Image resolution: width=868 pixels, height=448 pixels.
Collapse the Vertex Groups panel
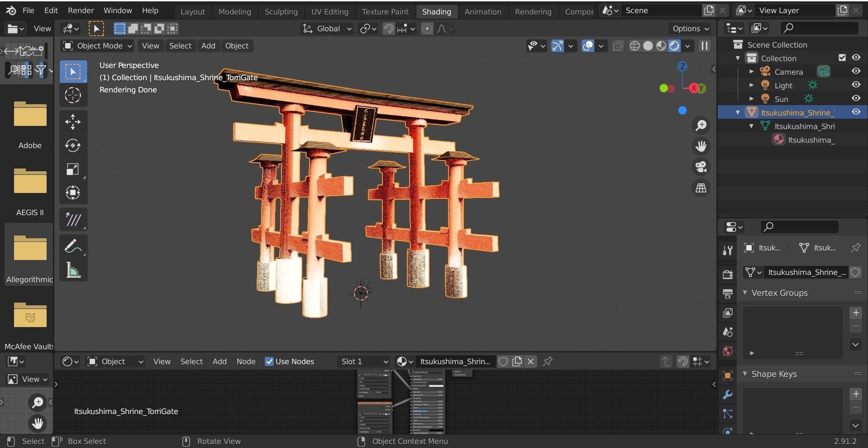coord(745,293)
